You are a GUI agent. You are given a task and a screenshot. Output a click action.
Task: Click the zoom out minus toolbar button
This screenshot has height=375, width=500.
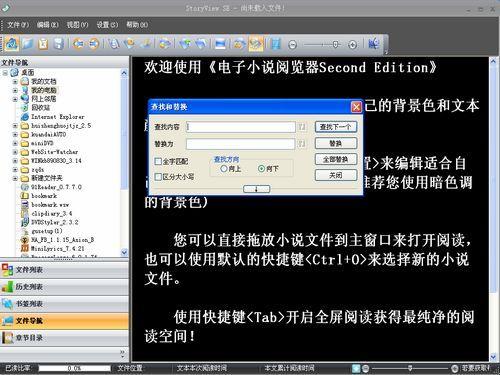coord(292,44)
